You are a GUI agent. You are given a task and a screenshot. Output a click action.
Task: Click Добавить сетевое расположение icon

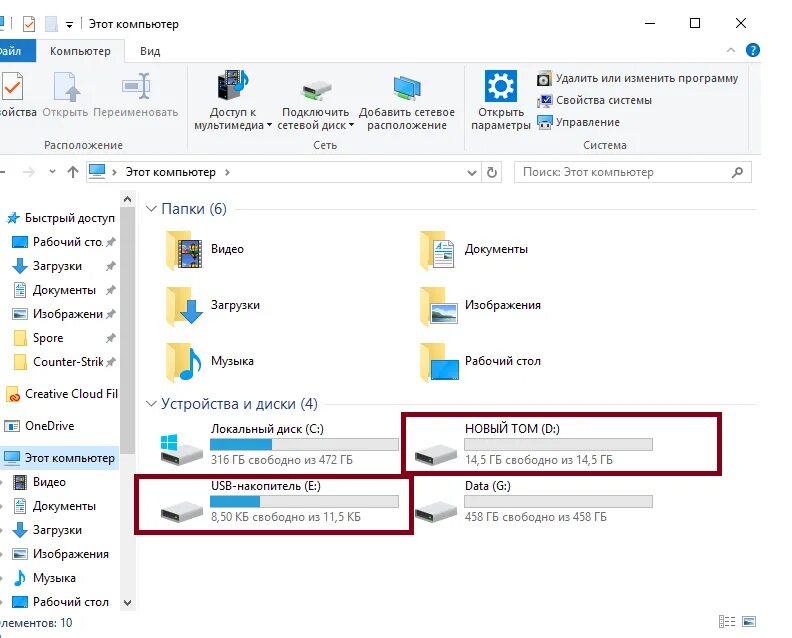pyautogui.click(x=407, y=87)
